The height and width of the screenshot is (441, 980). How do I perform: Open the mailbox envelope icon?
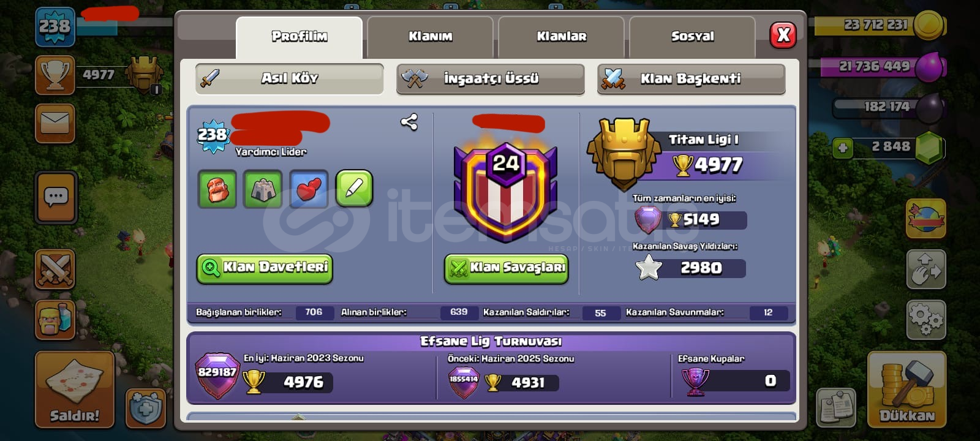[55, 123]
